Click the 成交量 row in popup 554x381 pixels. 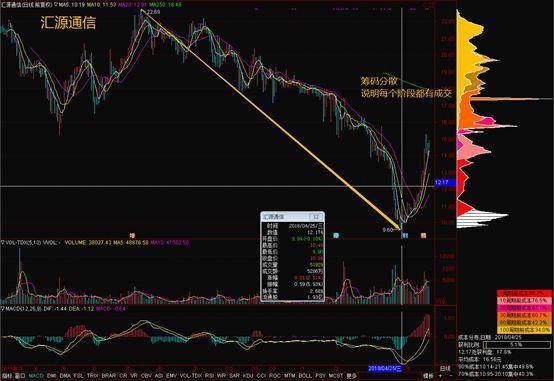click(x=292, y=265)
